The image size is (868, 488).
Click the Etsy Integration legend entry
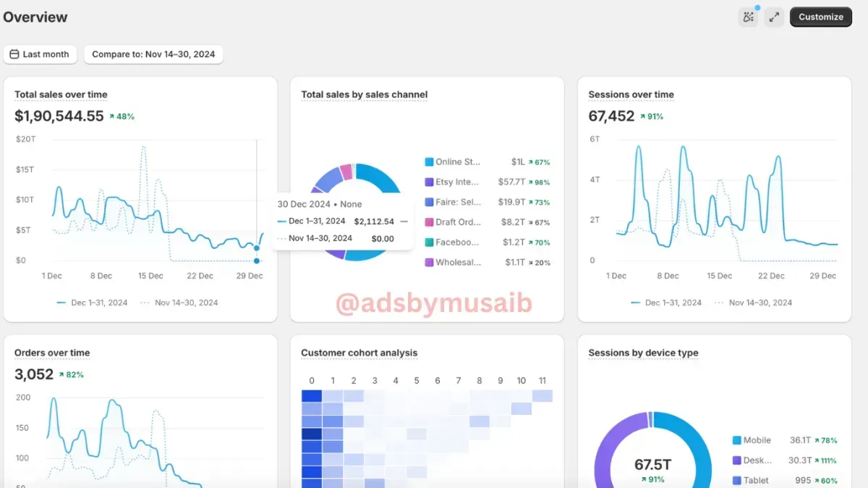(x=488, y=182)
